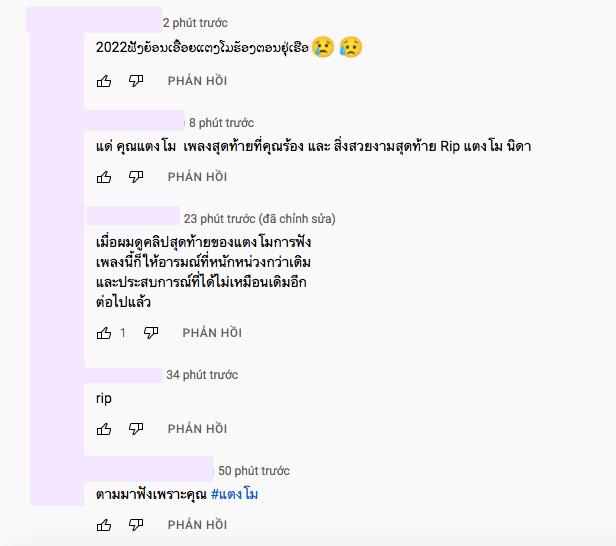Reply to the 2 phút trước comment
The image size is (616, 546).
[197, 81]
